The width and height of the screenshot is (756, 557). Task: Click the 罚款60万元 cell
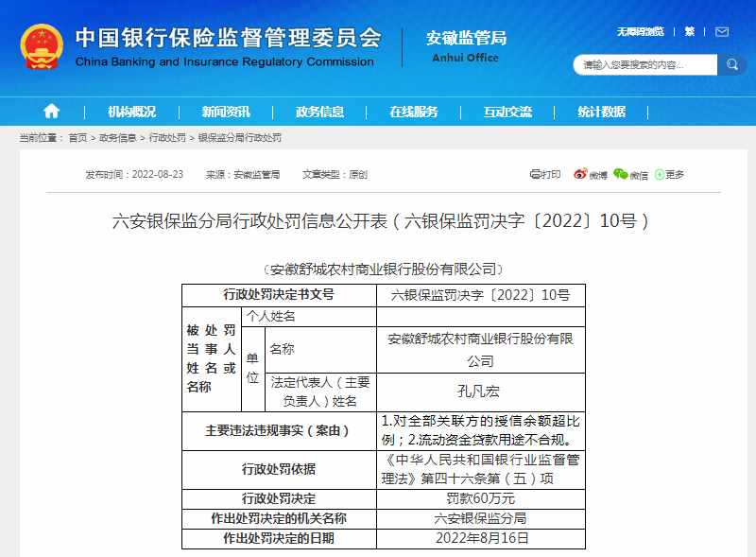[481, 499]
